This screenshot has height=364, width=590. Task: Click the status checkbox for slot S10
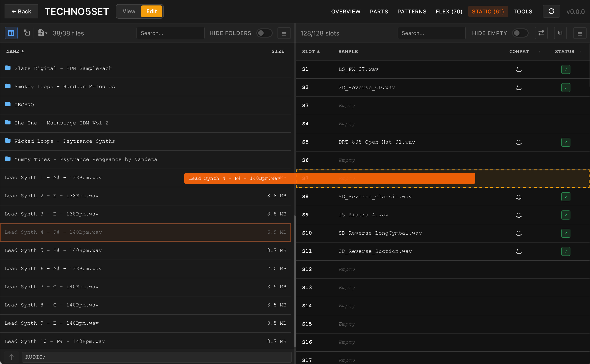pos(566,233)
